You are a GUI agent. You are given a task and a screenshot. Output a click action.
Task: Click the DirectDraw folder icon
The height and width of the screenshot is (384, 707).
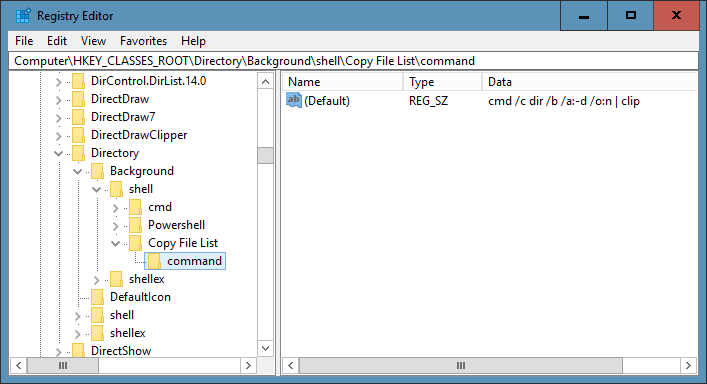pos(78,99)
